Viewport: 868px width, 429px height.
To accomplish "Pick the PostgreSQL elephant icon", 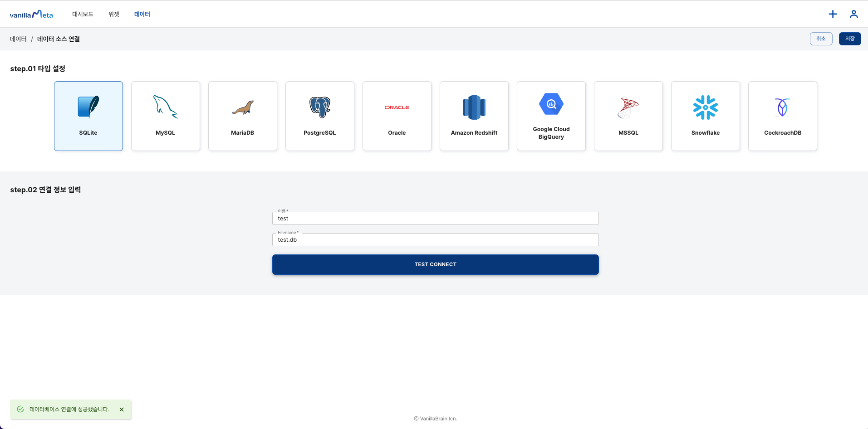I will pos(320,107).
